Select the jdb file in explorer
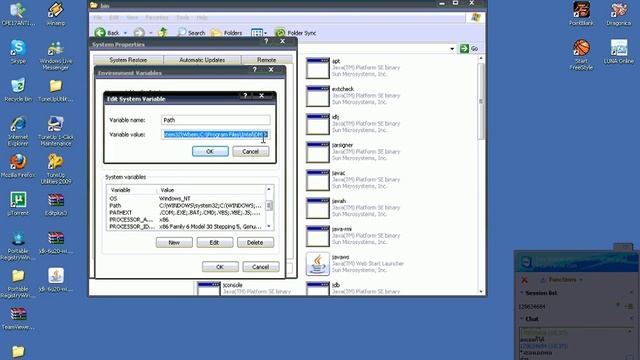The image size is (640, 360). click(318, 288)
